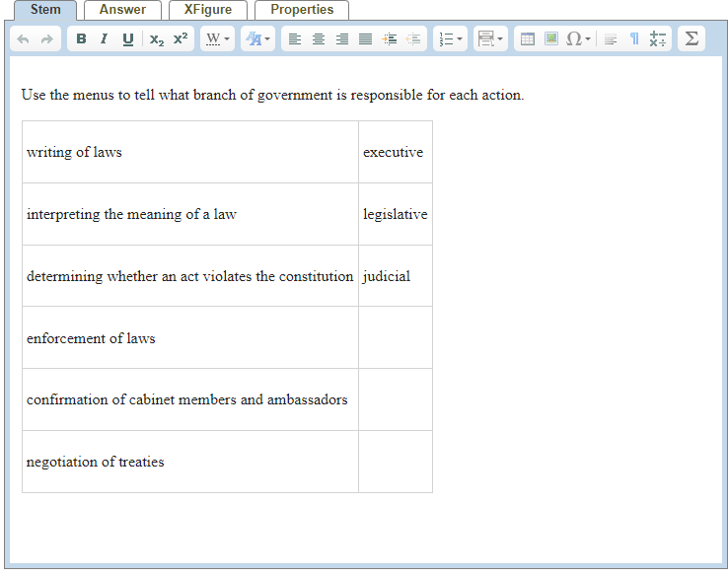The width and height of the screenshot is (728, 576).
Task: Align text to the left
Action: (x=295, y=39)
